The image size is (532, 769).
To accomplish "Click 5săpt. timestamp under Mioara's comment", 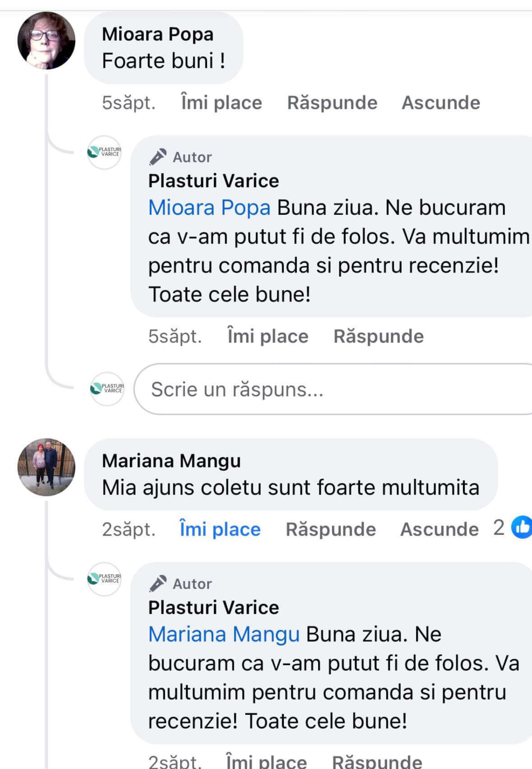I will pyautogui.click(x=129, y=102).
